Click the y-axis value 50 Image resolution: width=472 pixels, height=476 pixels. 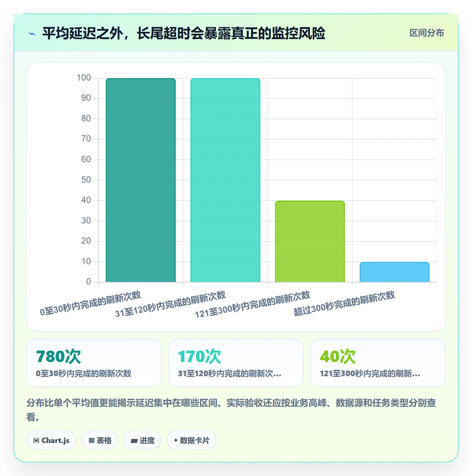pos(86,180)
